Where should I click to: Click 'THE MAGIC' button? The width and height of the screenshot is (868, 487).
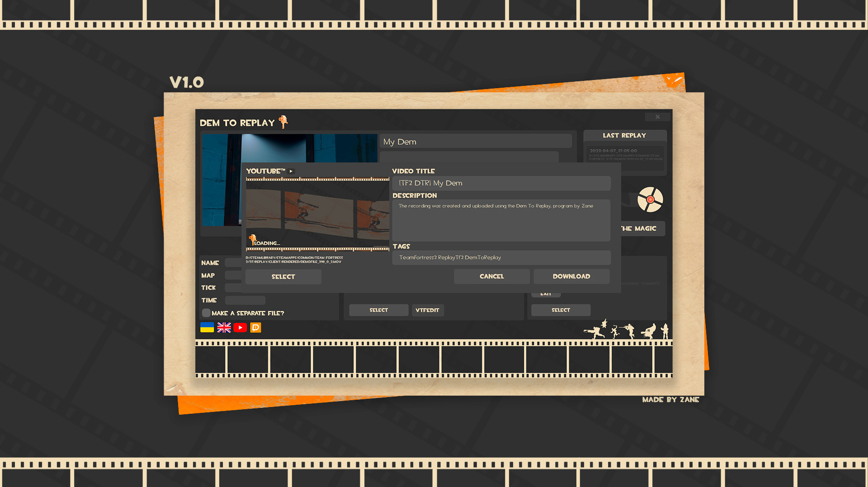639,228
